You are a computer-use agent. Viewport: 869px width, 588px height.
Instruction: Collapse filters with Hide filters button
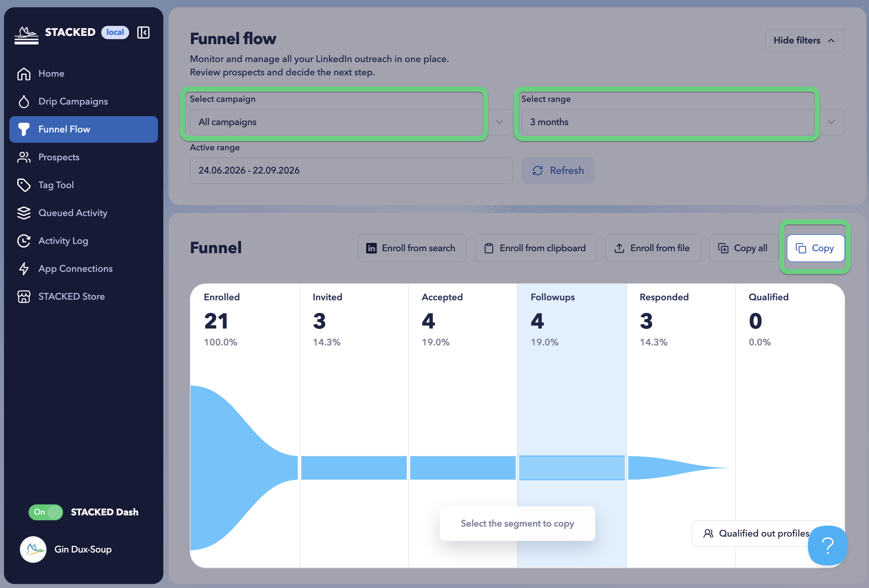pos(805,40)
